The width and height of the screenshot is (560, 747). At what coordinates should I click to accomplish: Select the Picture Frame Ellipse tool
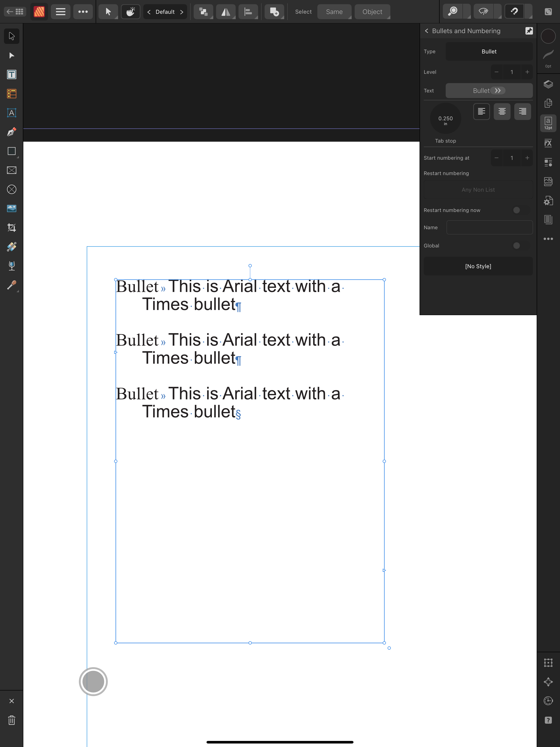click(x=11, y=190)
